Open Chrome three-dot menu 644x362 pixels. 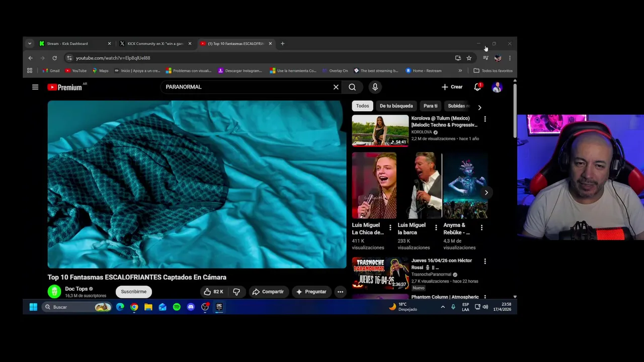coord(510,58)
